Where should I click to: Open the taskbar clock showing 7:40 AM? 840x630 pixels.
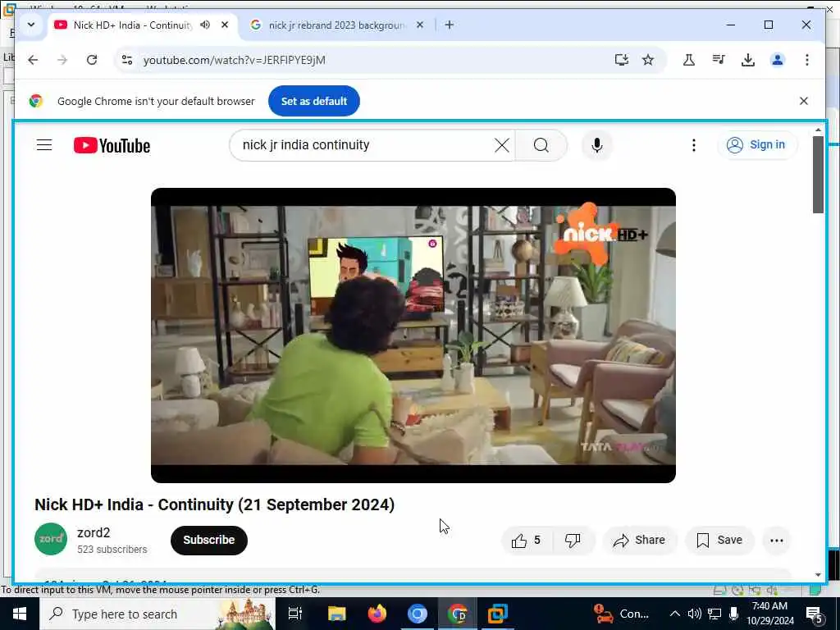(x=769, y=614)
